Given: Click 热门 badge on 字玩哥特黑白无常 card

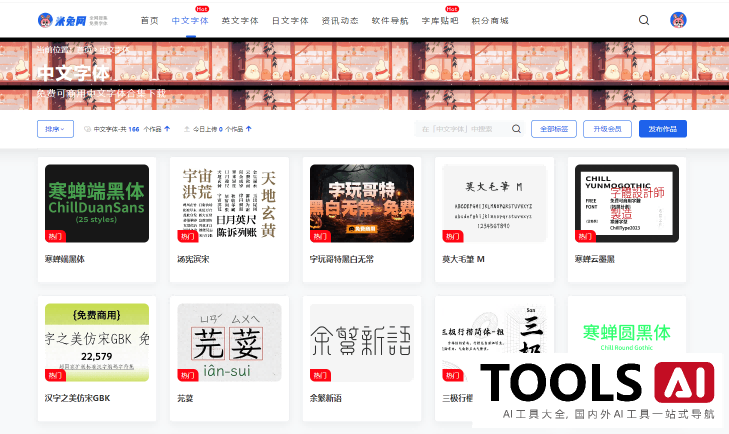Looking at the screenshot, I should coord(320,236).
